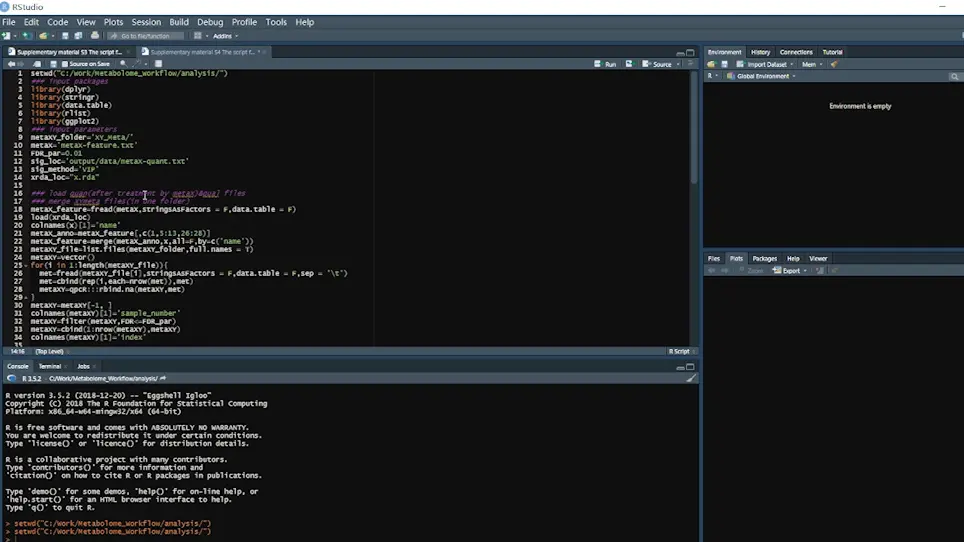
Task: Expand the Global Environment dropdown
Action: 761,76
